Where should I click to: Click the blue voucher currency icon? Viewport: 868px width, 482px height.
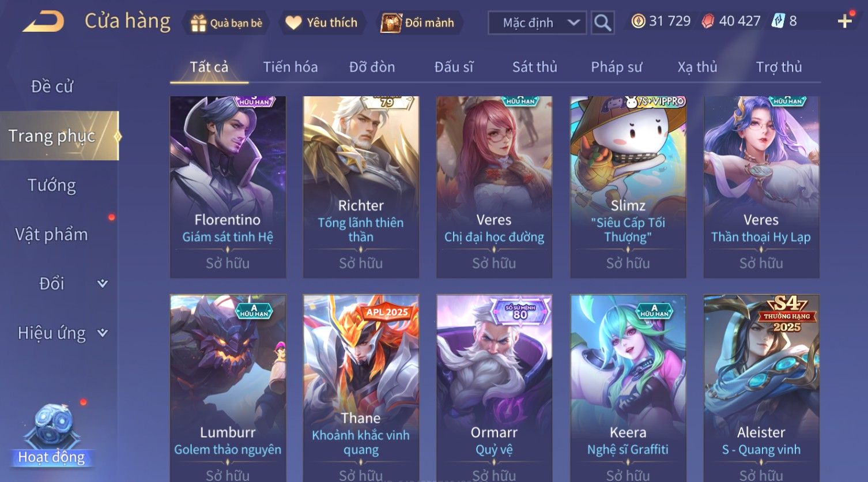778,21
